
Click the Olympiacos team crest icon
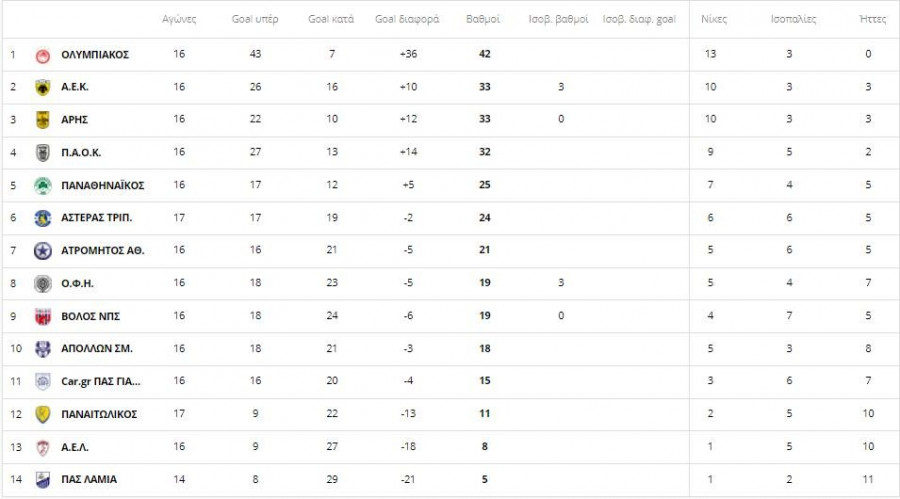click(42, 54)
